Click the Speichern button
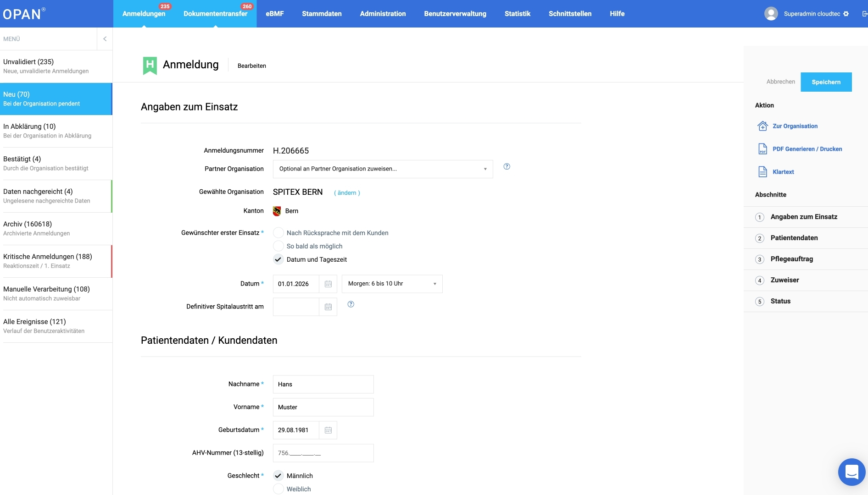 pyautogui.click(x=826, y=82)
